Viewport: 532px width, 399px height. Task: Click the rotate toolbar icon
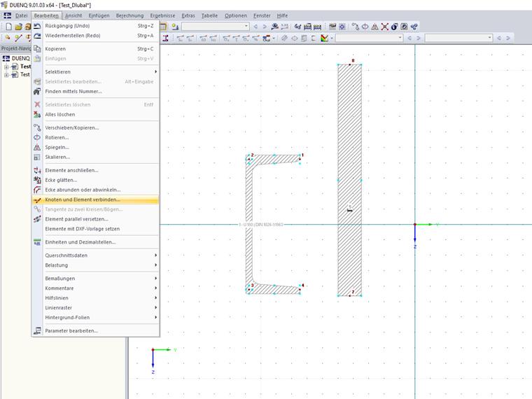pos(365,27)
